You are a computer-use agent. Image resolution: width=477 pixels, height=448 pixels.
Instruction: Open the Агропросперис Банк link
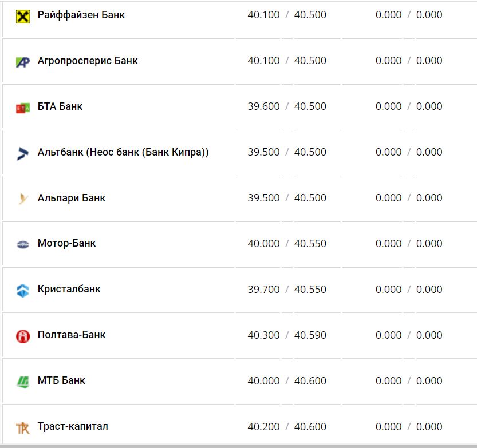coord(88,61)
